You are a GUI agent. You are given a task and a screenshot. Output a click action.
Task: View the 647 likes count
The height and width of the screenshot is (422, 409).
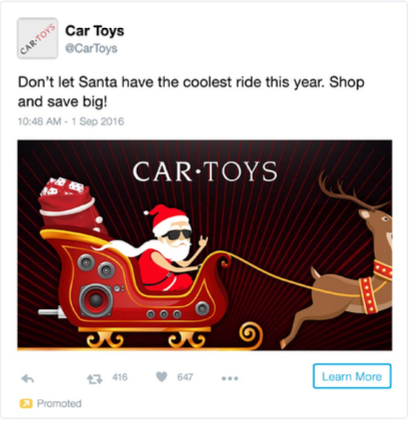(185, 377)
